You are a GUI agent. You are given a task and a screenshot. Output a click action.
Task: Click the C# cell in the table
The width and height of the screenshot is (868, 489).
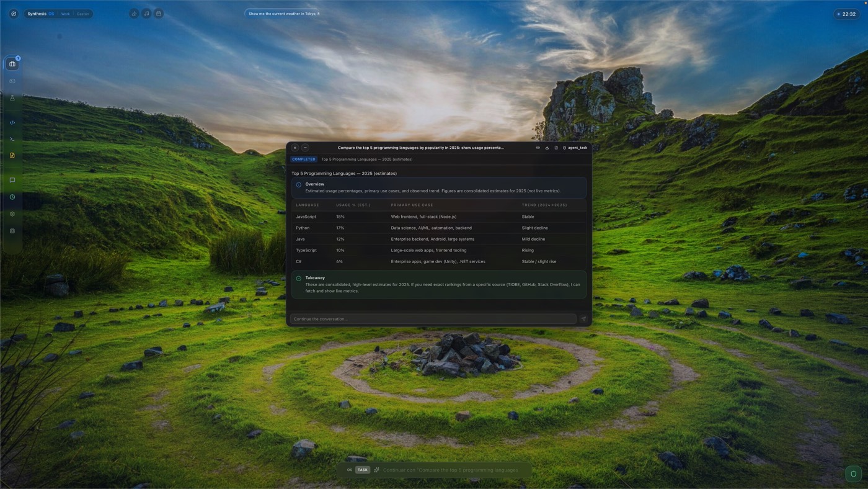299,261
